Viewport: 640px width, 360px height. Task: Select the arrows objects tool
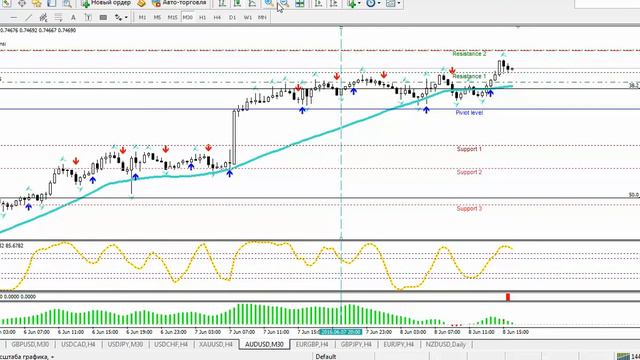tap(118, 18)
